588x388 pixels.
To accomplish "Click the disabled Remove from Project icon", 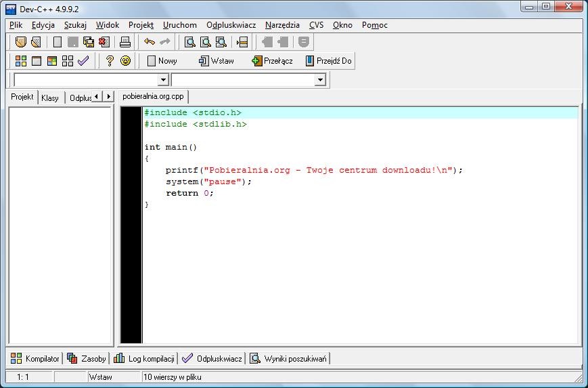I will [x=283, y=42].
